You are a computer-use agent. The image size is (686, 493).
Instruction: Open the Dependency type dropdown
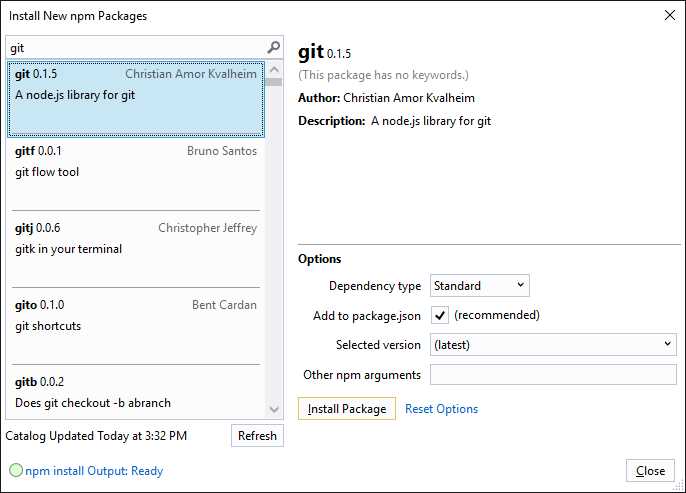[x=480, y=286]
